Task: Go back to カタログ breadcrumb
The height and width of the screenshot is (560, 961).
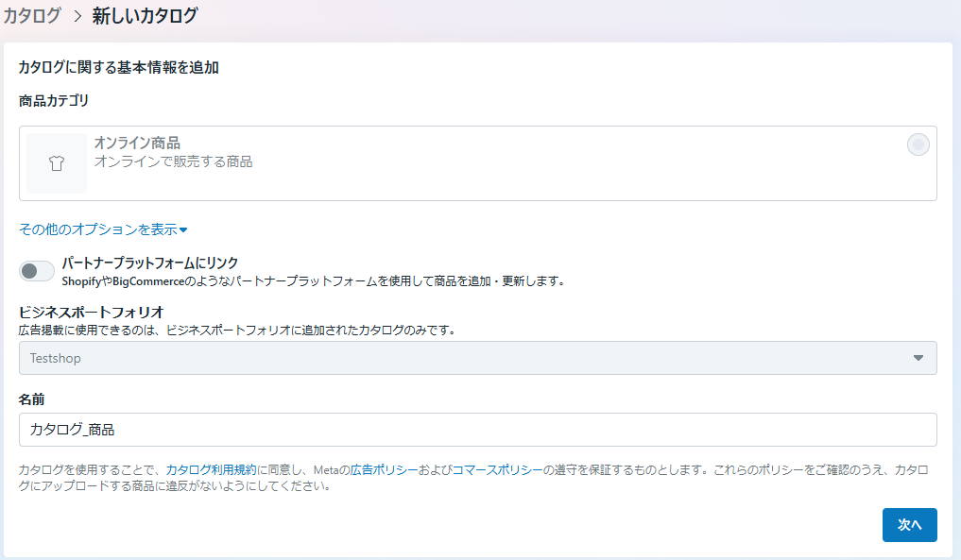Action: coord(32,16)
